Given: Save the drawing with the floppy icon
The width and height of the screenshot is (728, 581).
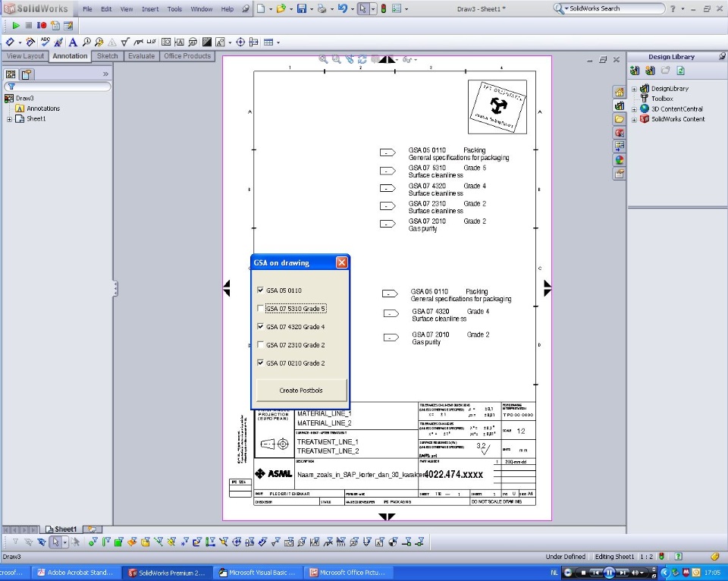Looking at the screenshot, I should 302,8.
